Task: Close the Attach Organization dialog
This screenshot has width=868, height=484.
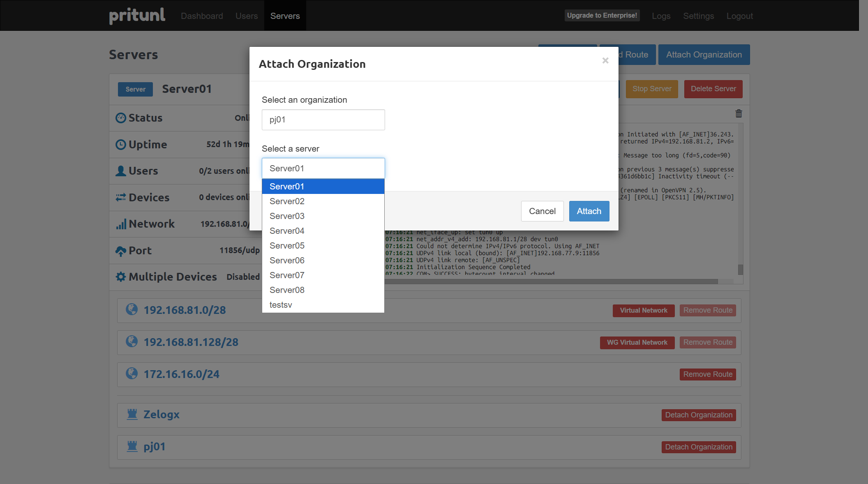Action: click(605, 60)
